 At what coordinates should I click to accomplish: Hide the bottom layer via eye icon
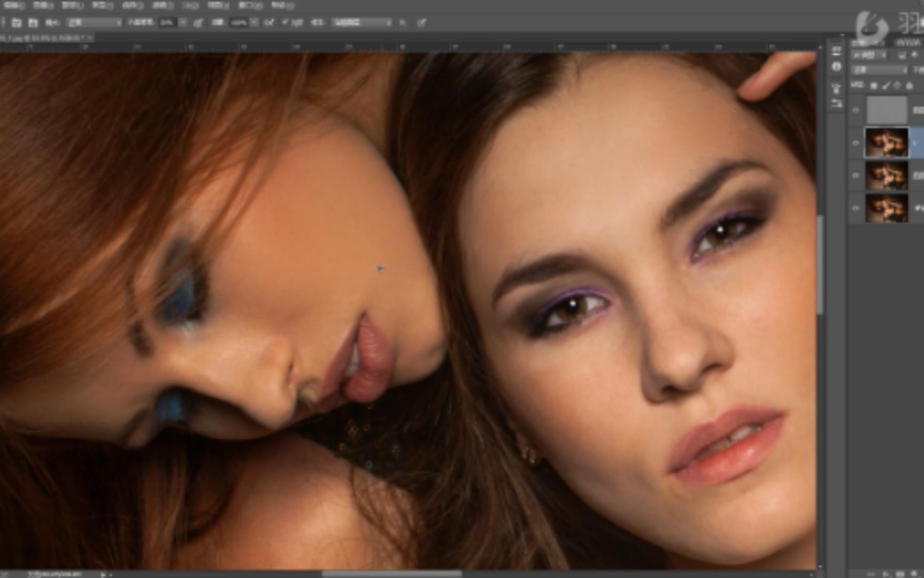pos(856,208)
